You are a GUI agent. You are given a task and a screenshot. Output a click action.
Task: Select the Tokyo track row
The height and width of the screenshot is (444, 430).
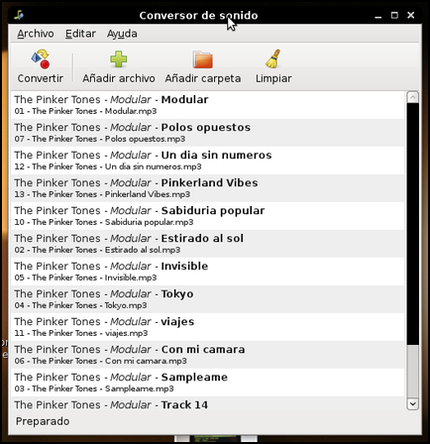pyautogui.click(x=207, y=299)
